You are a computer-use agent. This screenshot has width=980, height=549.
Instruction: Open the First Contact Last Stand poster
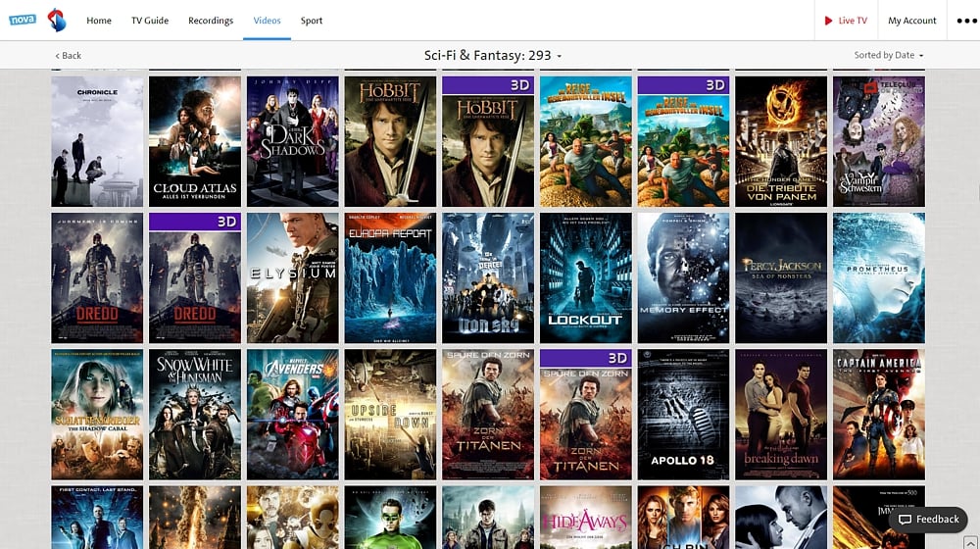pyautogui.click(x=97, y=517)
